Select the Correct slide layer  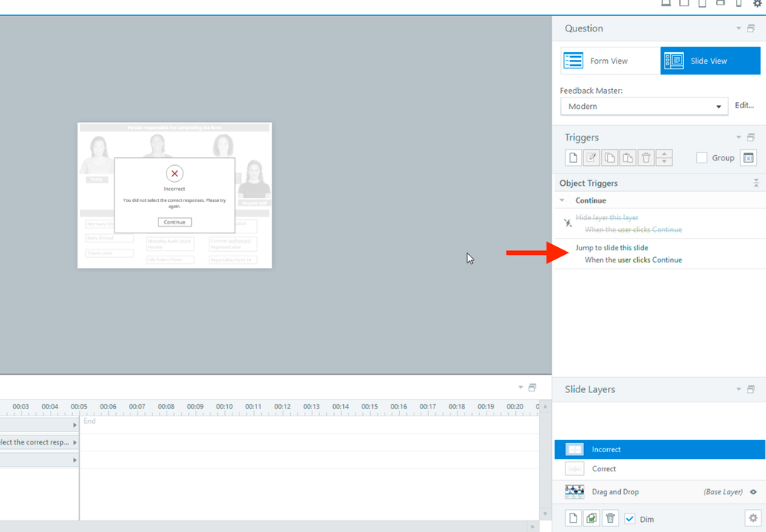pos(659,468)
